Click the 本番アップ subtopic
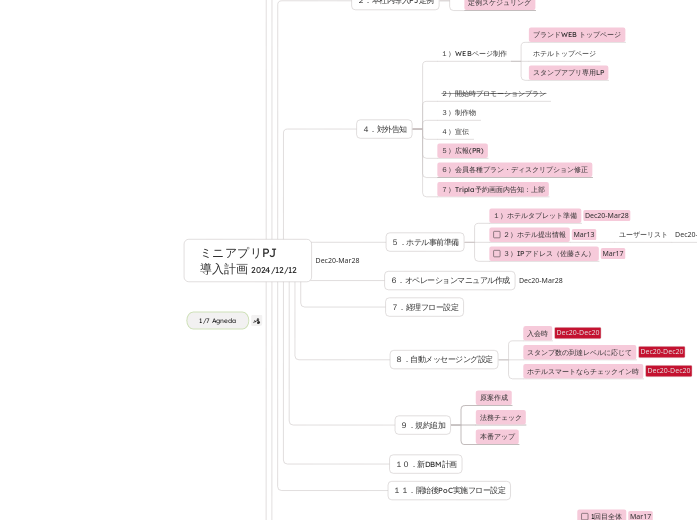Screen dimensions: 697x520 (x=497, y=437)
